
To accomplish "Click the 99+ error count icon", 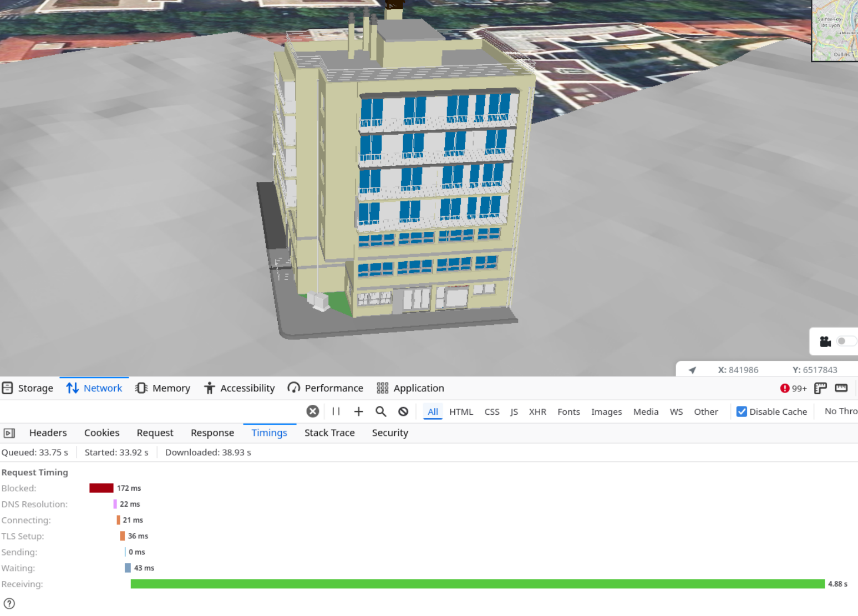I will pos(793,388).
